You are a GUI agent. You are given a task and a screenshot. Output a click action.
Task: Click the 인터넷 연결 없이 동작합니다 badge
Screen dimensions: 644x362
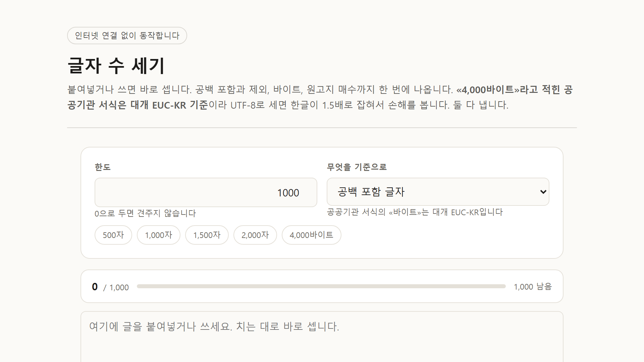click(x=127, y=36)
